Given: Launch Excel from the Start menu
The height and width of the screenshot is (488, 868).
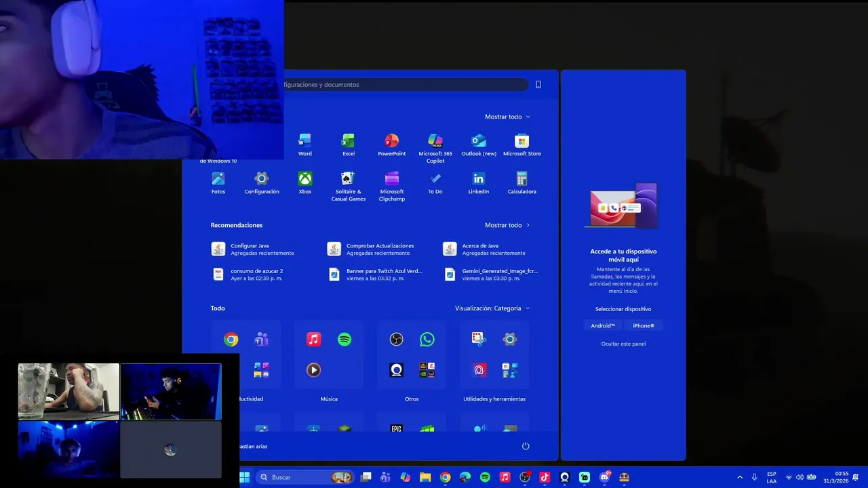Looking at the screenshot, I should coord(348,145).
